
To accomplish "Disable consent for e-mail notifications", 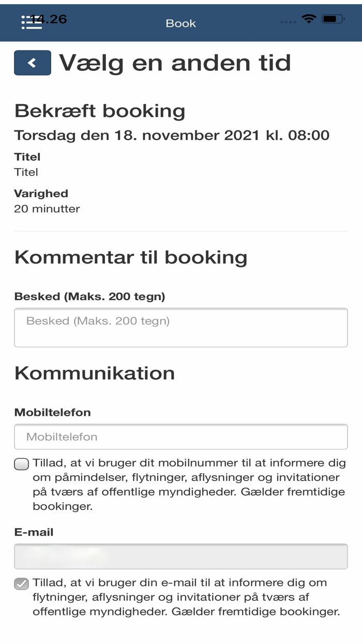I will (21, 584).
